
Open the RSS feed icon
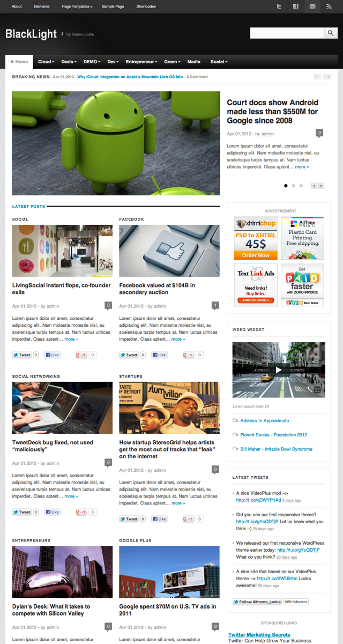coord(329,6)
